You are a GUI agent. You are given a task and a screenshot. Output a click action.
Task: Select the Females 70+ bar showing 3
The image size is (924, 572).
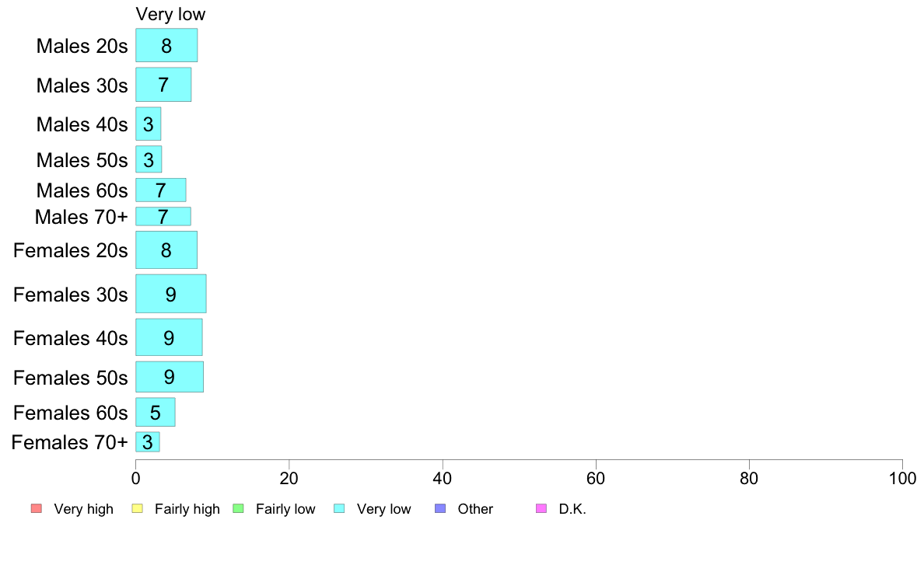148,441
